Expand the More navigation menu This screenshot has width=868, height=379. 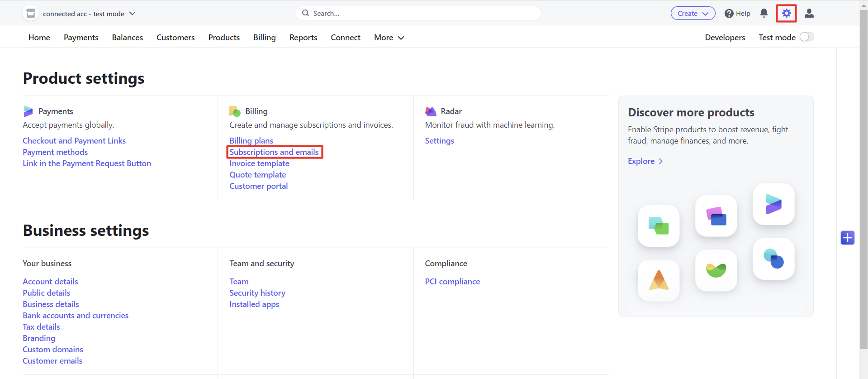coord(389,38)
